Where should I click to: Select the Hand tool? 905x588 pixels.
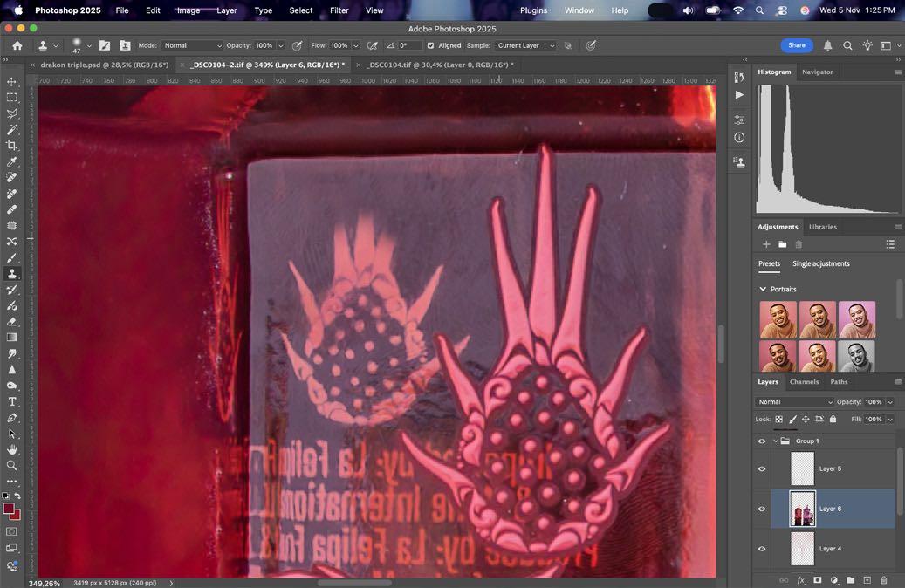11,449
